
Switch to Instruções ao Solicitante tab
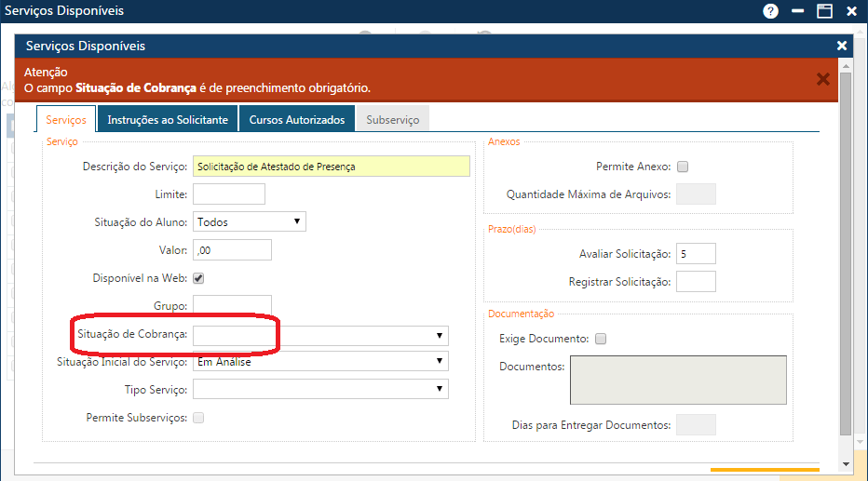[168, 120]
